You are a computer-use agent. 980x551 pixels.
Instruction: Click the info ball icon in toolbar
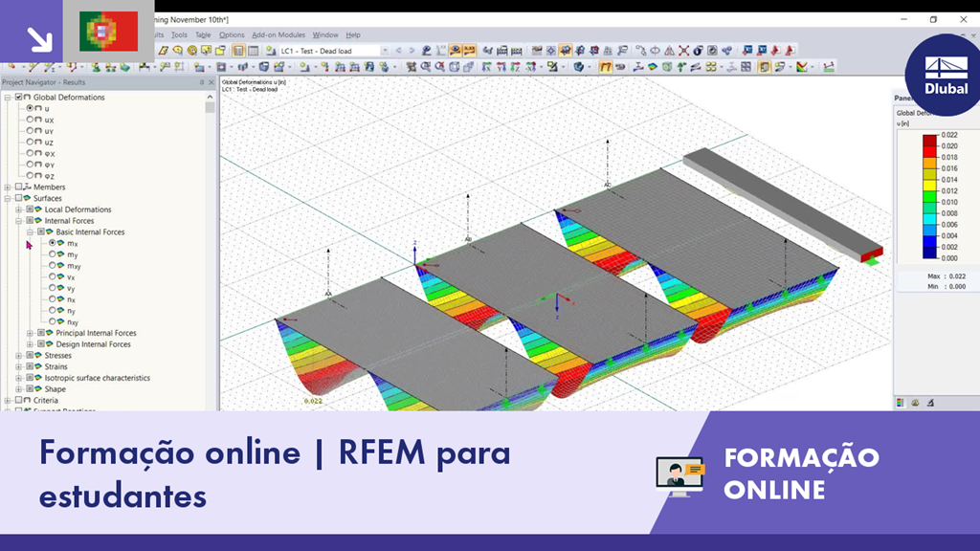(698, 51)
